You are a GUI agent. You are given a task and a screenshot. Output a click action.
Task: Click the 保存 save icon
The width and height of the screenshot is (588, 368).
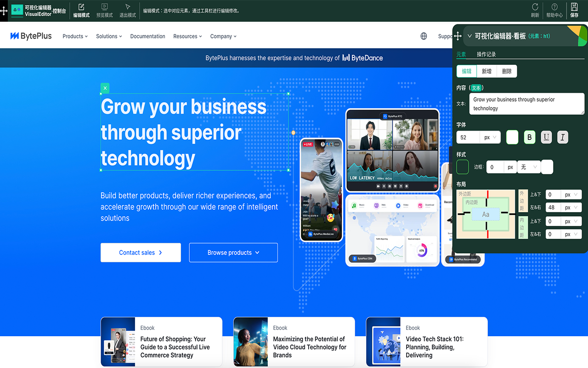[x=574, y=10]
